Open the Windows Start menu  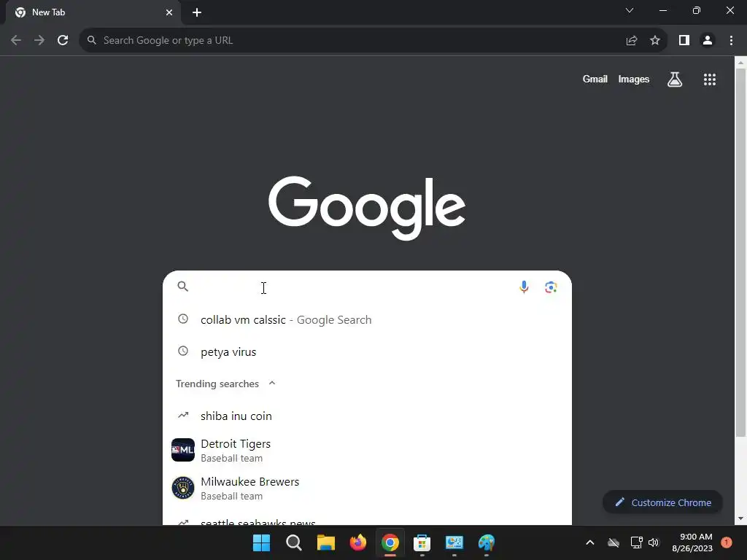click(x=262, y=542)
